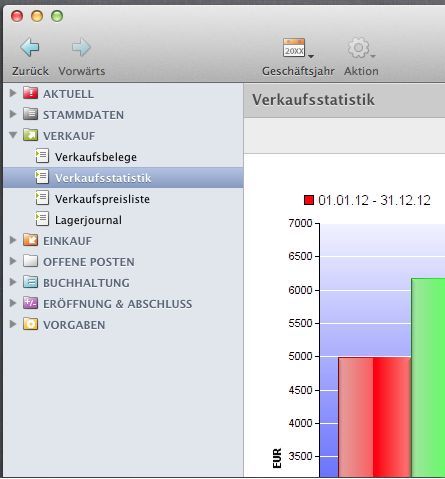Click the purple ERÖFFNUNG & ABSCHLUSS icon
This screenshot has height=479, width=445.
click(30, 303)
